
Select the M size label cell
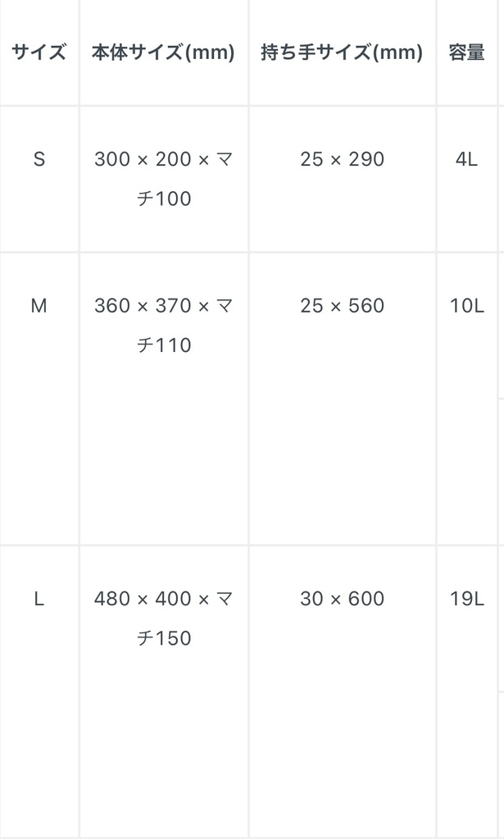point(39,306)
